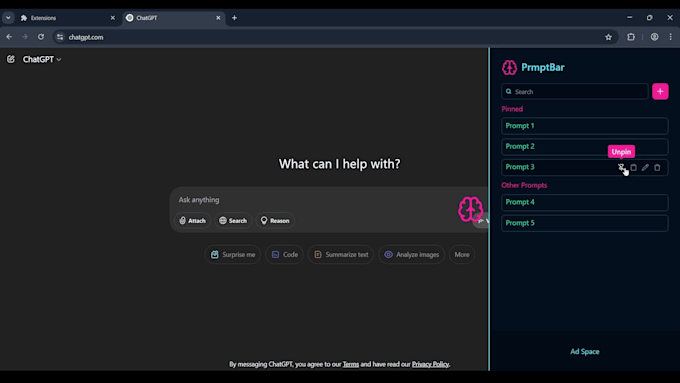Choose the Surprise me suggestion
The height and width of the screenshot is (383, 680).
pos(232,255)
